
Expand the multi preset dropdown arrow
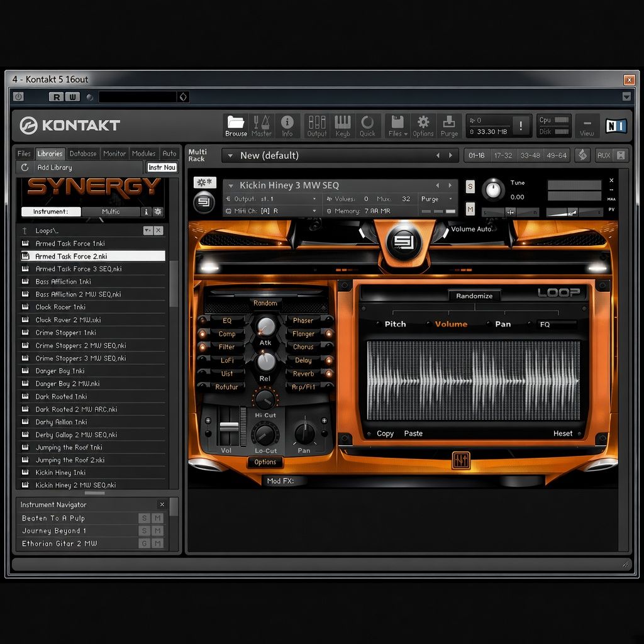230,156
